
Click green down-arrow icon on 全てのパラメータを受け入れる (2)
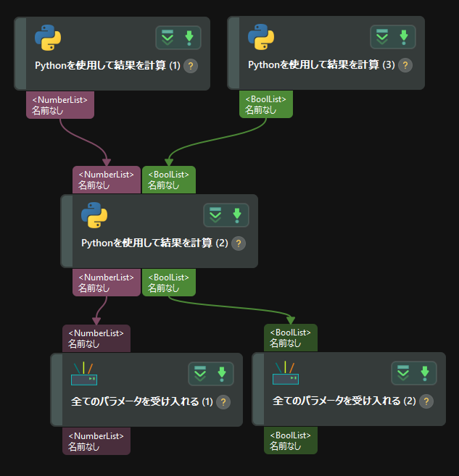(x=425, y=374)
